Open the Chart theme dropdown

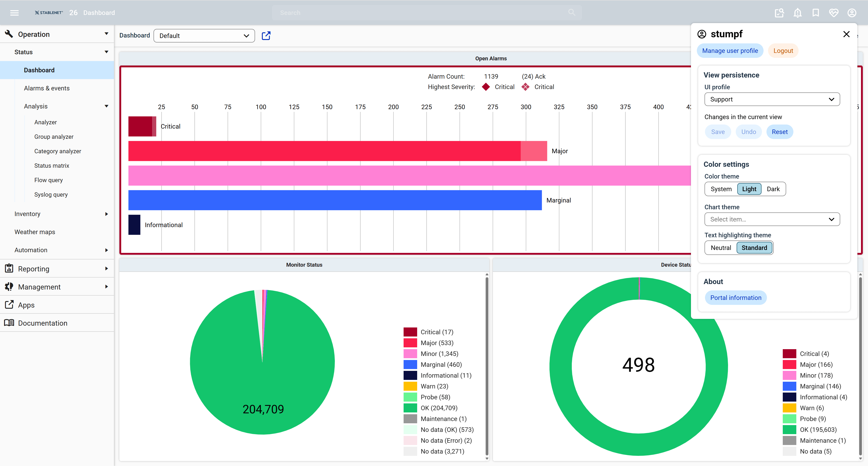[x=772, y=219]
